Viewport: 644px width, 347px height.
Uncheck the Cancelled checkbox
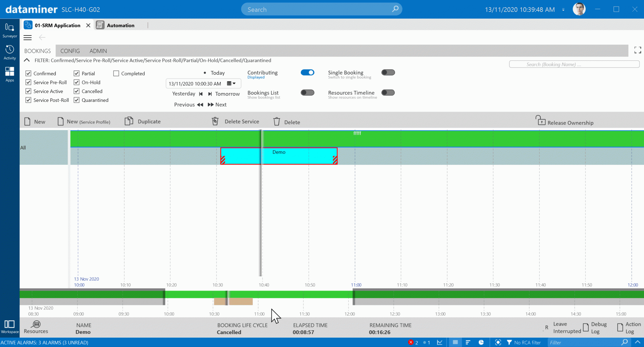76,91
